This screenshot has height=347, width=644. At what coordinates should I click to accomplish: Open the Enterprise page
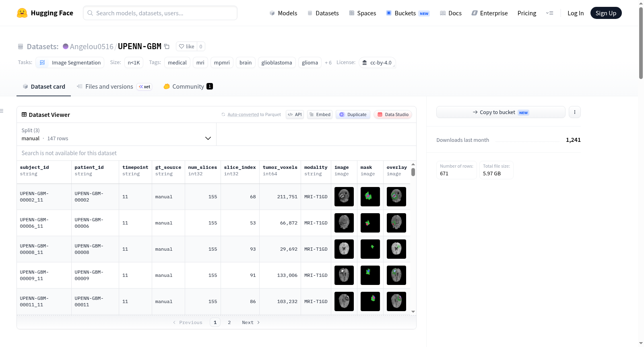489,13
